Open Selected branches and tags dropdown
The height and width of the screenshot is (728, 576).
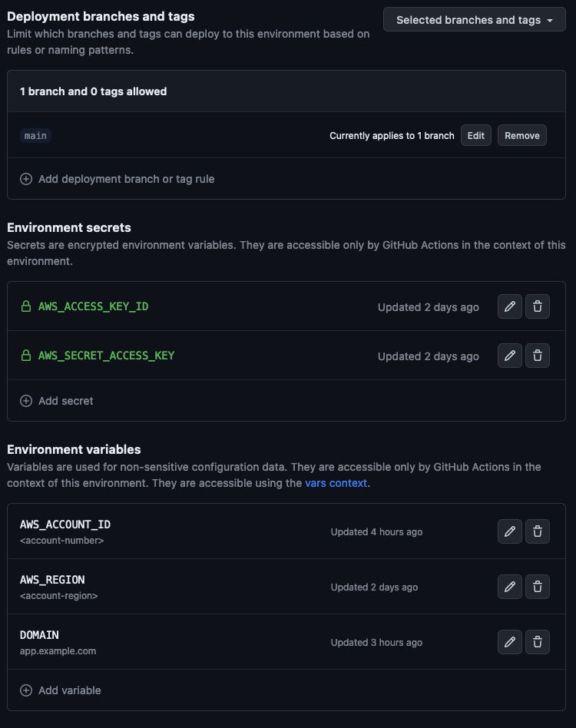[475, 20]
